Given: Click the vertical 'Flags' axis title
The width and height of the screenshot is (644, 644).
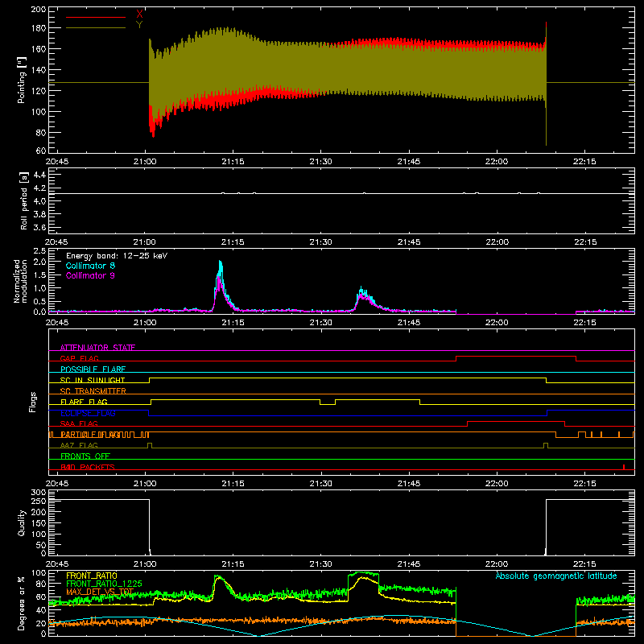Looking at the screenshot, I should coord(32,402).
